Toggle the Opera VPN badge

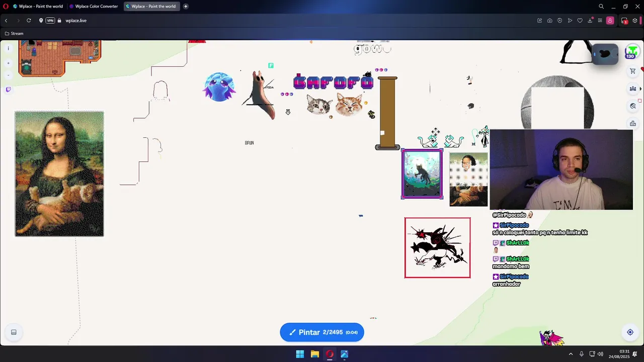coord(50,21)
